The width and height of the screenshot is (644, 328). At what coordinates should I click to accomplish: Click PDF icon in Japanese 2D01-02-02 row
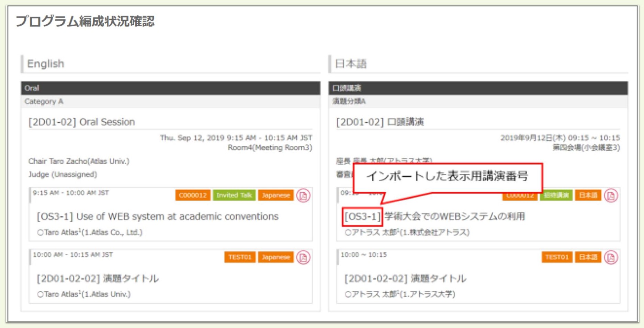coord(611,257)
